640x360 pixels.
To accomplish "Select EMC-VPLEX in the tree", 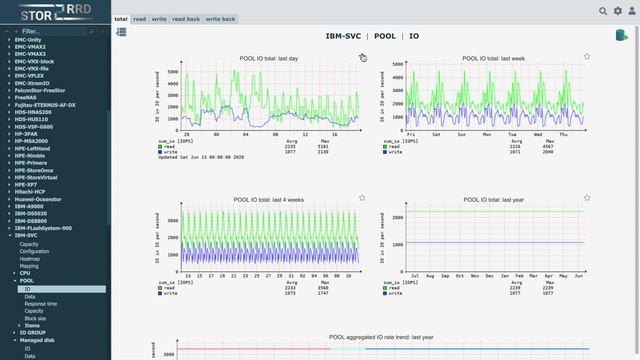I will [x=29, y=76].
